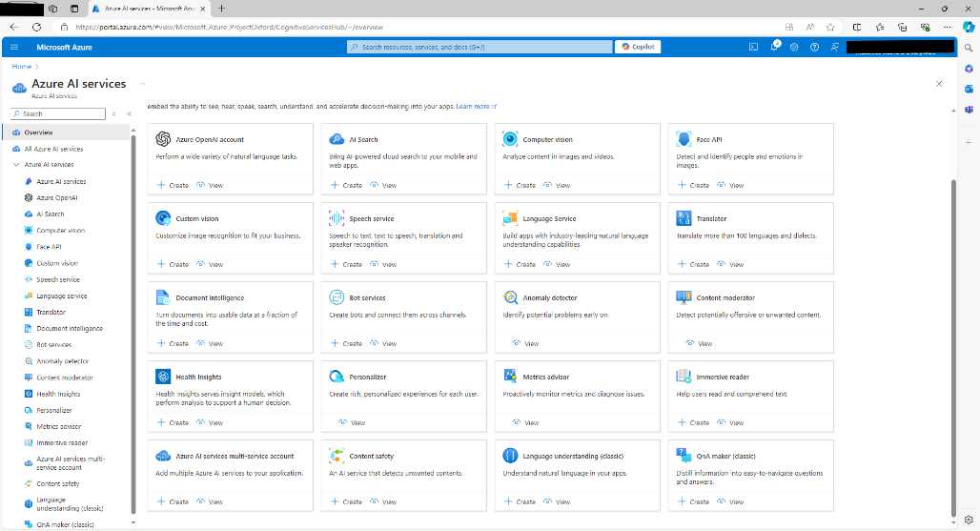980x531 pixels.
Task: Collapse the left navigation with the double chevron
Action: (129, 113)
